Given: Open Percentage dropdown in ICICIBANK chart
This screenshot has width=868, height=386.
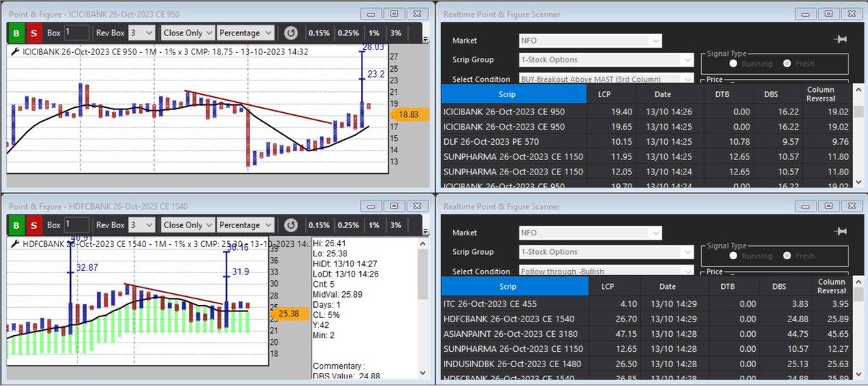Looking at the screenshot, I should click(246, 33).
